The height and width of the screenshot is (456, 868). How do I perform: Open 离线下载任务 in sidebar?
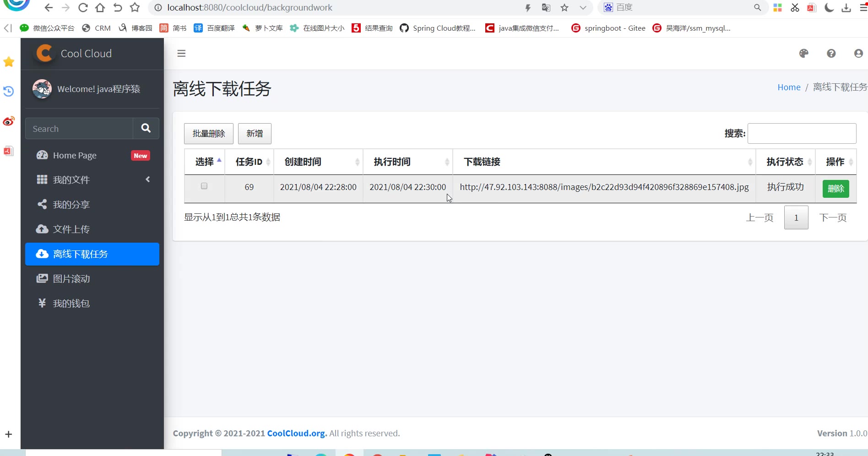[92, 254]
